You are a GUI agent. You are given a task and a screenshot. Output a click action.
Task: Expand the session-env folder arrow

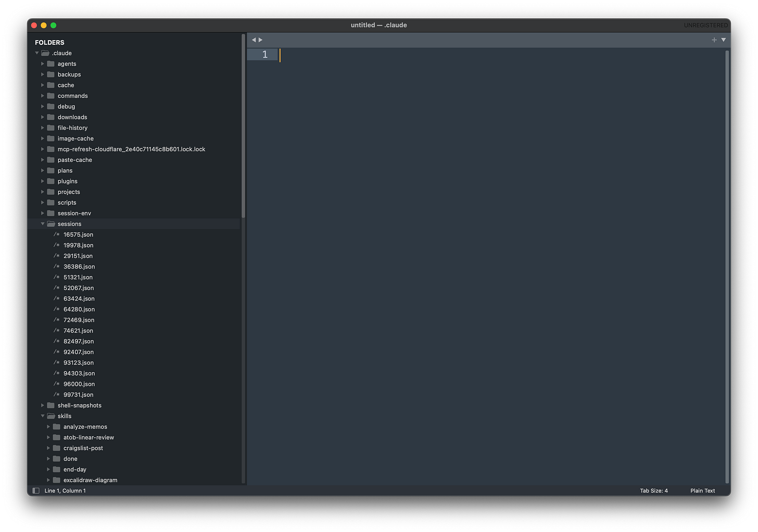click(x=43, y=213)
